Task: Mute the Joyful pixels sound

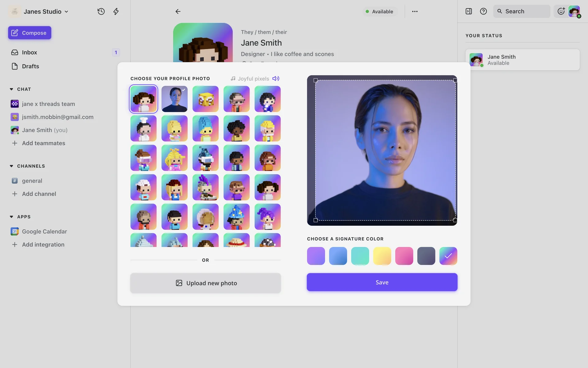Action: tap(276, 79)
